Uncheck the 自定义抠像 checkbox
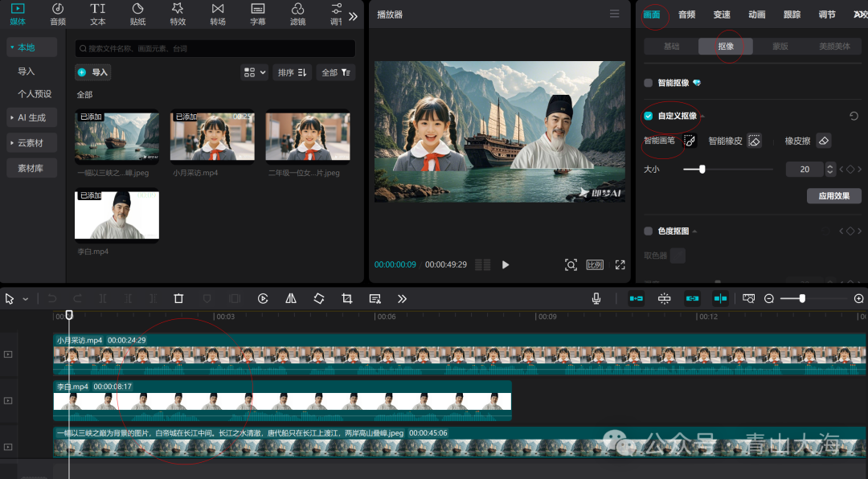 click(x=649, y=117)
